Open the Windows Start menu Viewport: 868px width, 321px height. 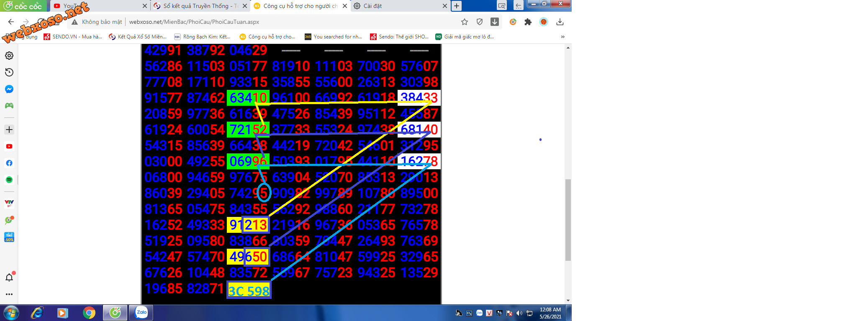click(11, 313)
